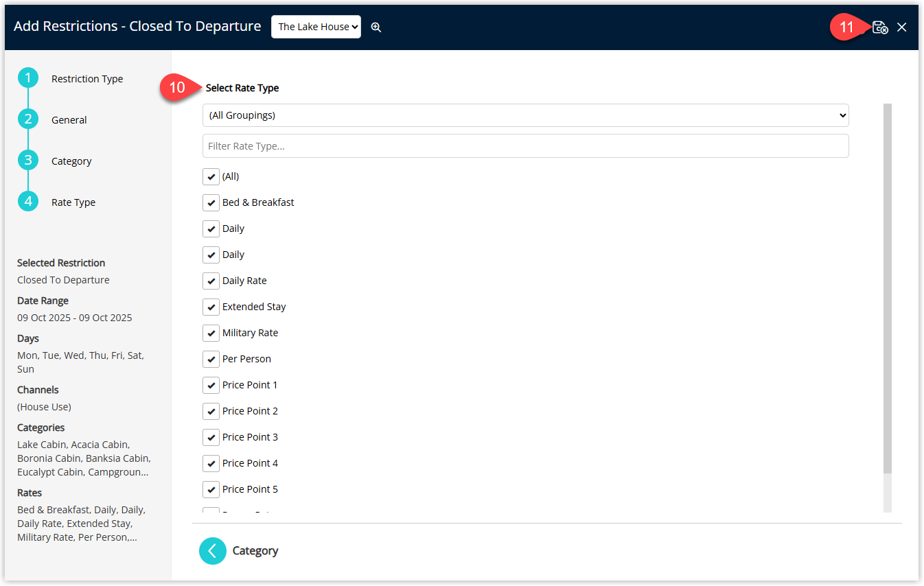This screenshot has height=586, width=924.
Task: Toggle the Price Point 4 checkbox
Action: click(211, 463)
